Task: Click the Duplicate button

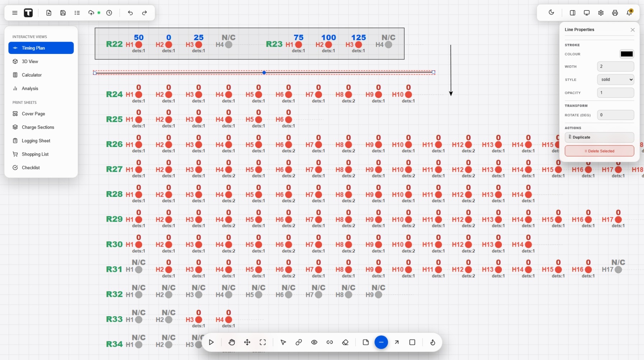Action: pyautogui.click(x=599, y=137)
